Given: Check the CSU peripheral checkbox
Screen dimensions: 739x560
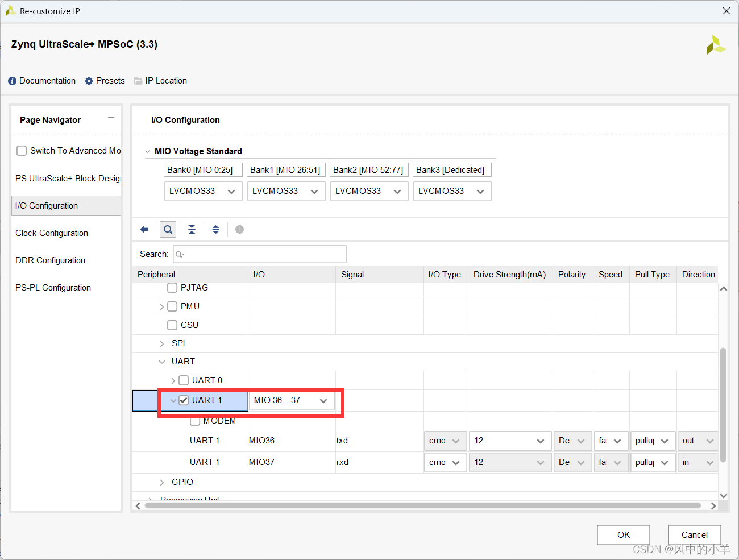Looking at the screenshot, I should (x=172, y=325).
